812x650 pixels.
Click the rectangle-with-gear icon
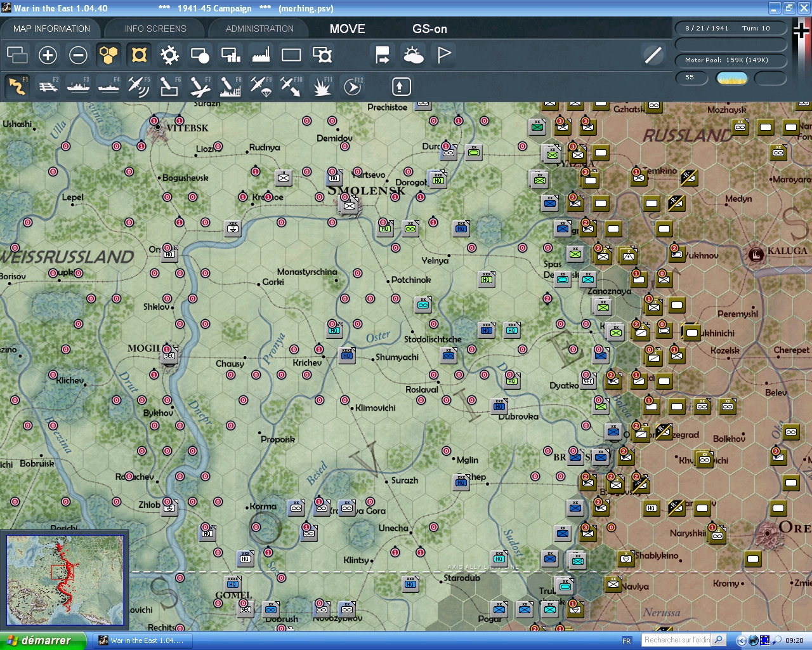322,55
